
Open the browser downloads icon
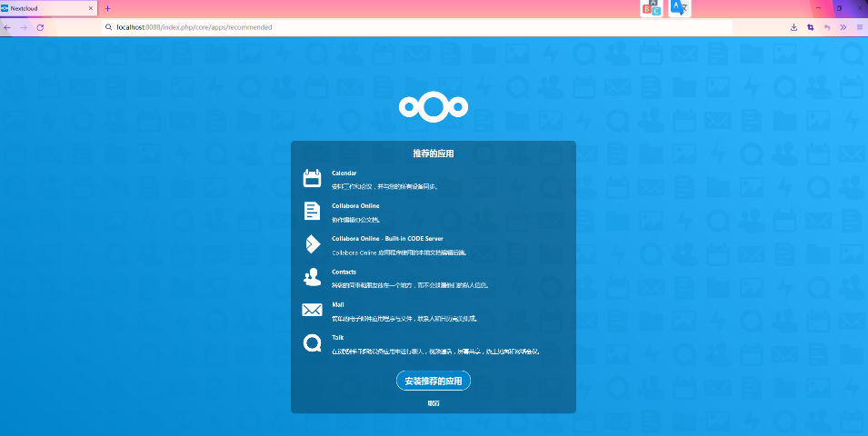click(x=793, y=27)
